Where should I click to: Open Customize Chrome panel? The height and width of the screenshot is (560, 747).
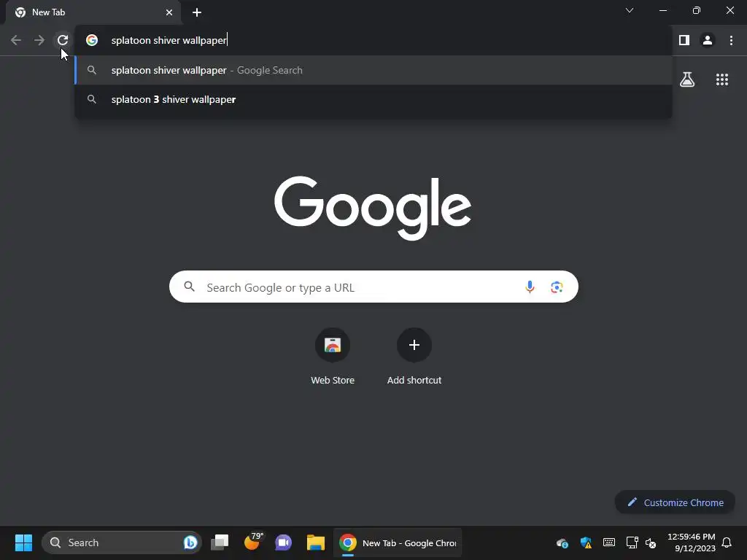pos(675,502)
